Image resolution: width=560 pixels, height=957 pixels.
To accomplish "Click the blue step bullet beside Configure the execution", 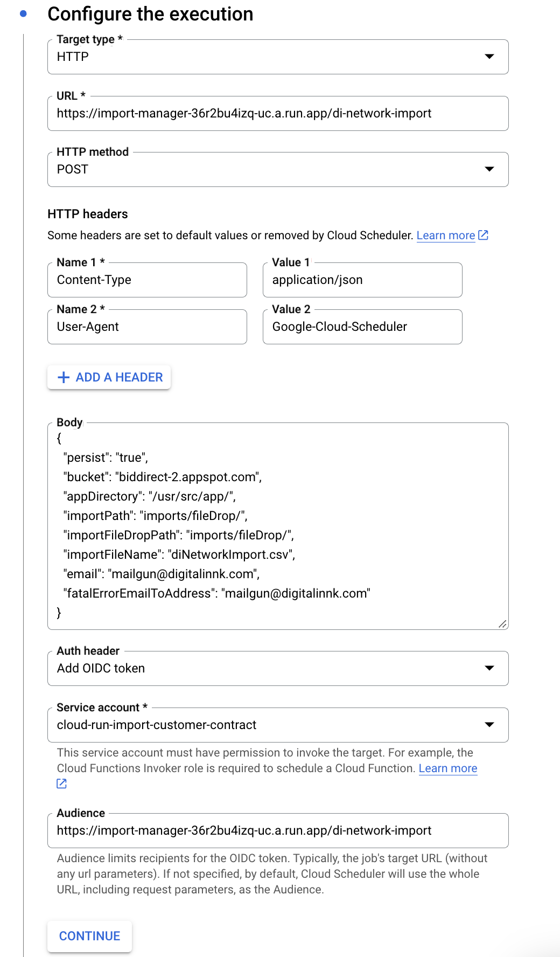I will [23, 14].
